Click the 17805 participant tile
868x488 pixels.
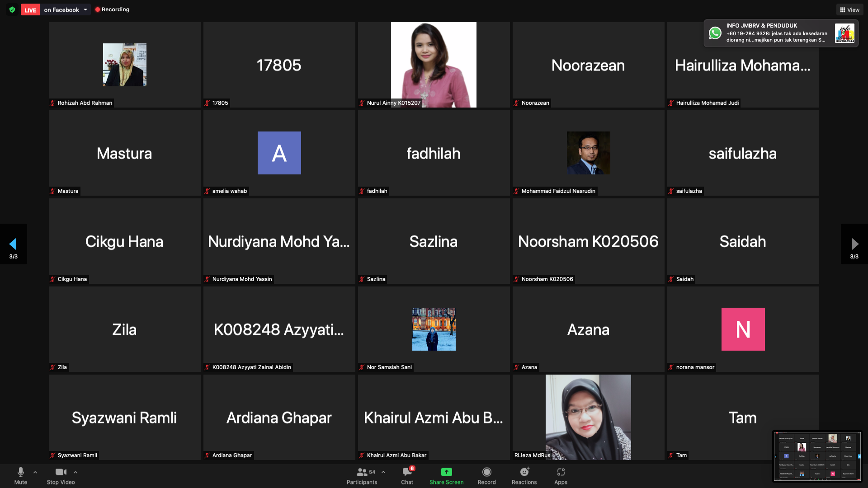279,65
